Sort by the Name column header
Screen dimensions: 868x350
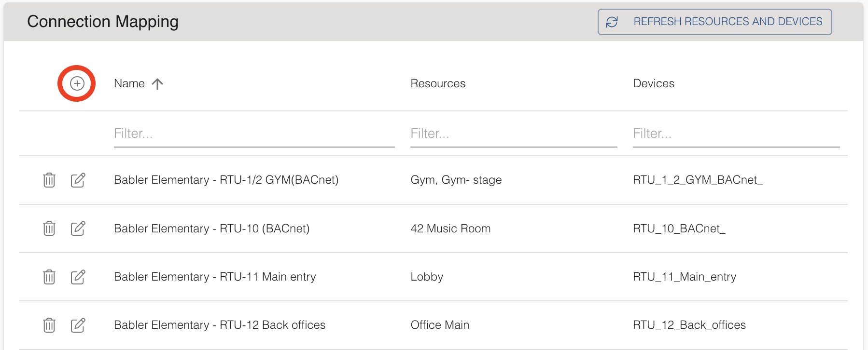[129, 83]
